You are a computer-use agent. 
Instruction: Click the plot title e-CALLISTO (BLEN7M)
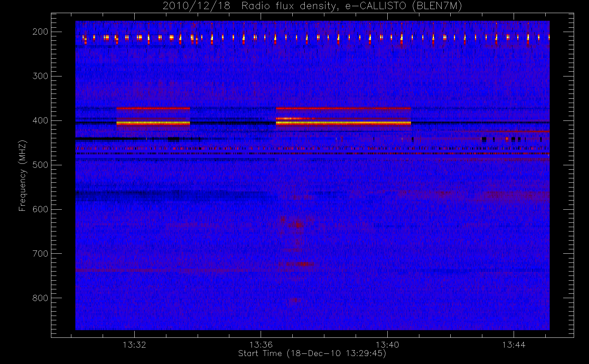(x=403, y=6)
